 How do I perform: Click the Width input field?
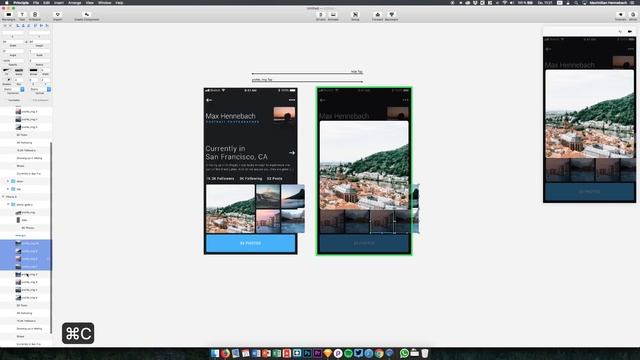coord(14,42)
